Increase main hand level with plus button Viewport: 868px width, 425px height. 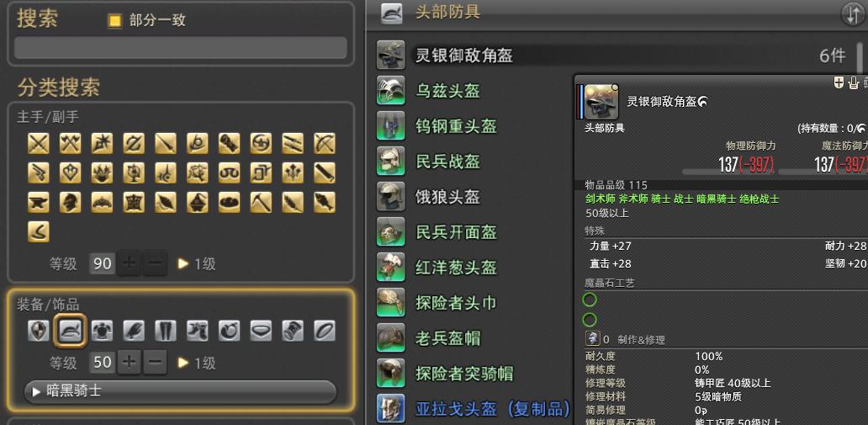(129, 263)
